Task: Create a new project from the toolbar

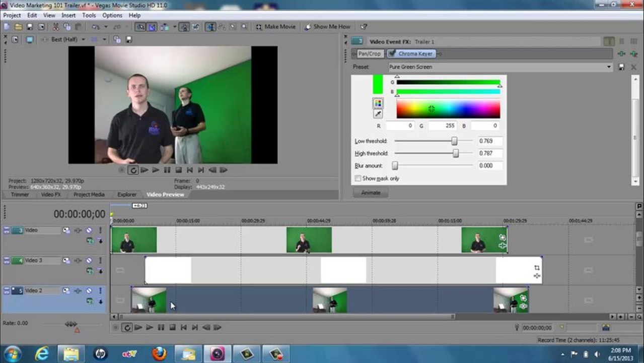Action: coord(7,27)
